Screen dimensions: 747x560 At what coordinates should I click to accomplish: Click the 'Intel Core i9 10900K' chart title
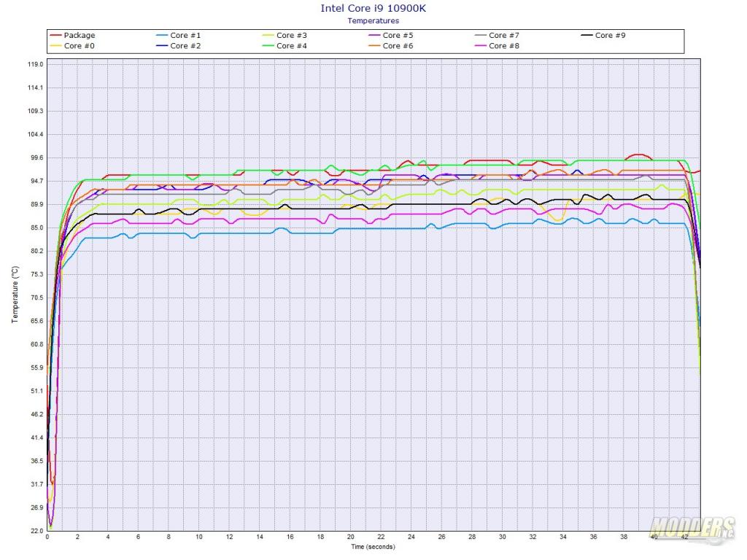[373, 8]
